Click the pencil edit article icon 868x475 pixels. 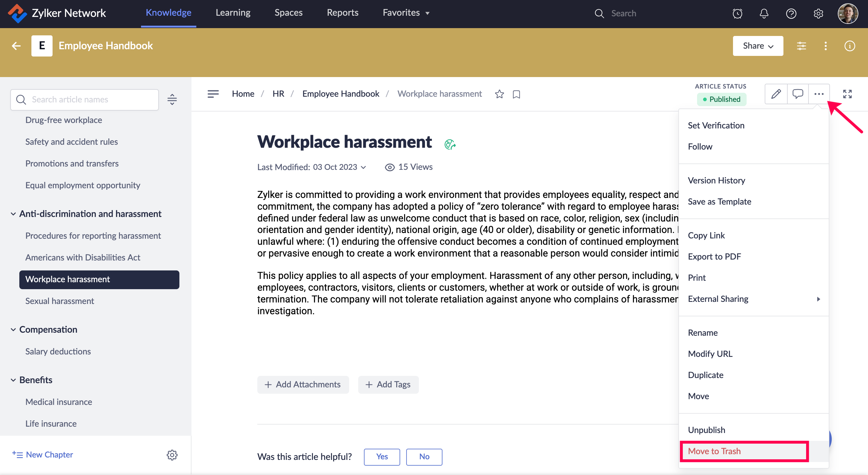[776, 94]
